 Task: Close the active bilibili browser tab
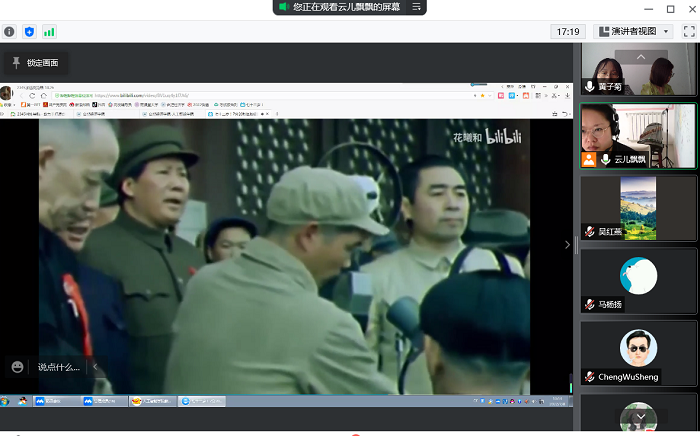coord(267,114)
